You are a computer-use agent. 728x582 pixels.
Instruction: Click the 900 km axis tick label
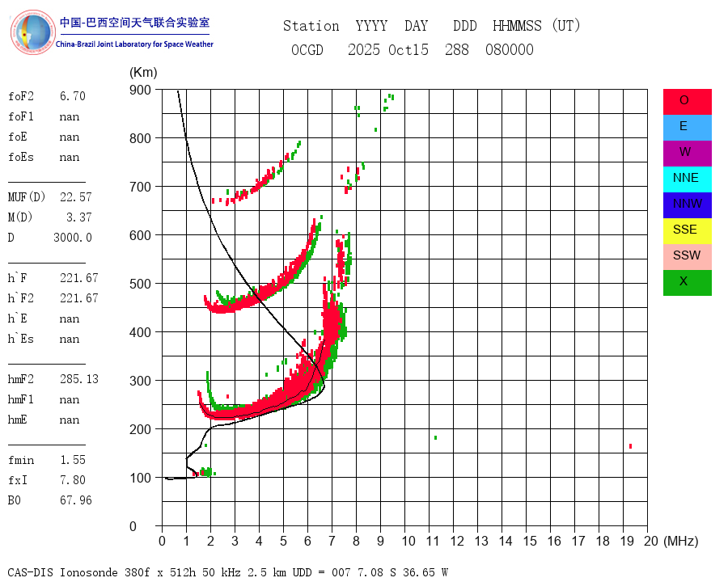coord(140,90)
